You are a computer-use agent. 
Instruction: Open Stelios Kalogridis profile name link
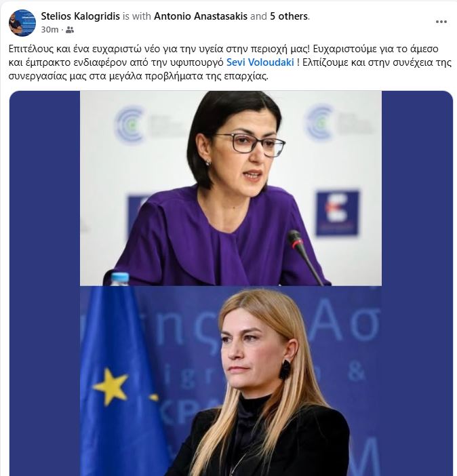pyautogui.click(x=81, y=16)
